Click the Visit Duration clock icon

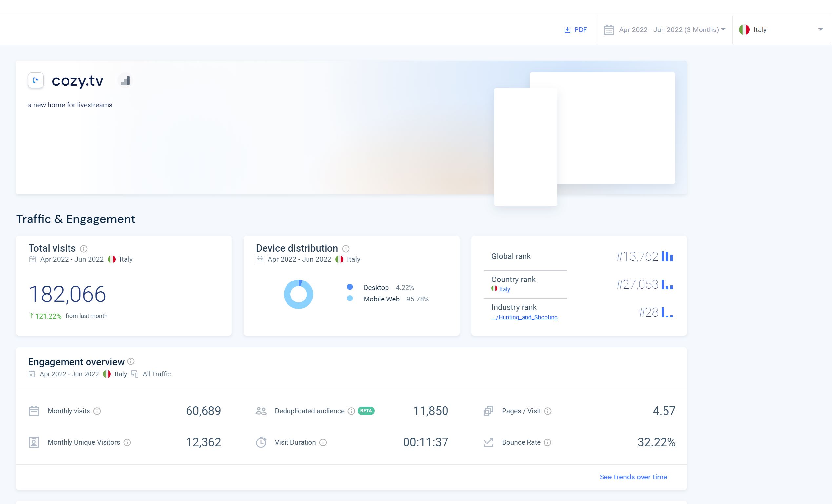pos(261,442)
